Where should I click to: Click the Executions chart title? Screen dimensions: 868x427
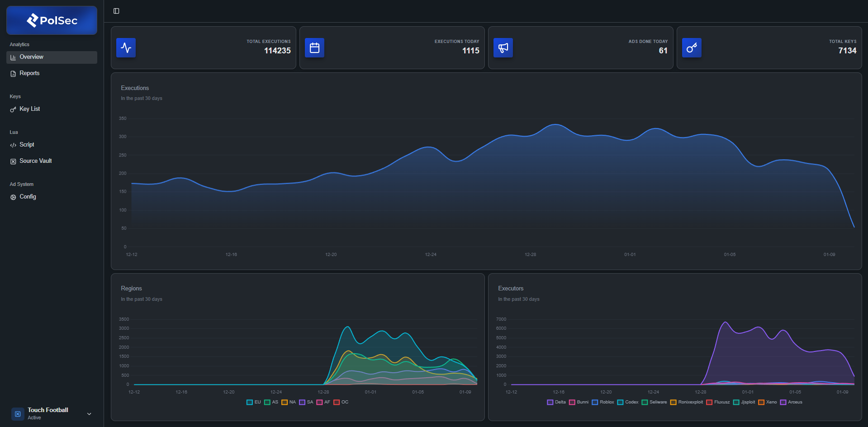pos(135,88)
